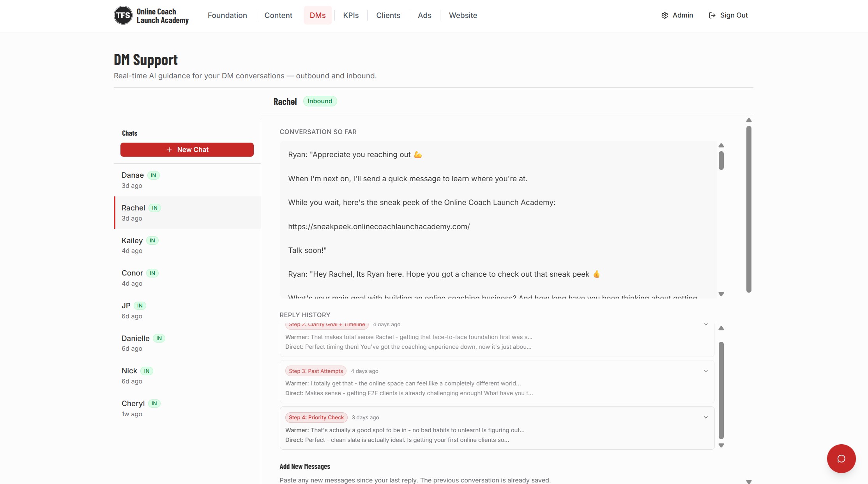868x484 pixels.
Task: Click the IN badge beside Conor
Action: pyautogui.click(x=152, y=273)
